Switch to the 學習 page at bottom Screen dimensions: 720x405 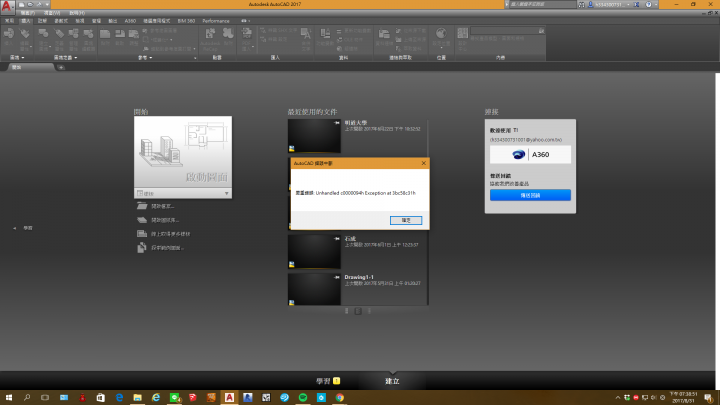tap(328, 381)
